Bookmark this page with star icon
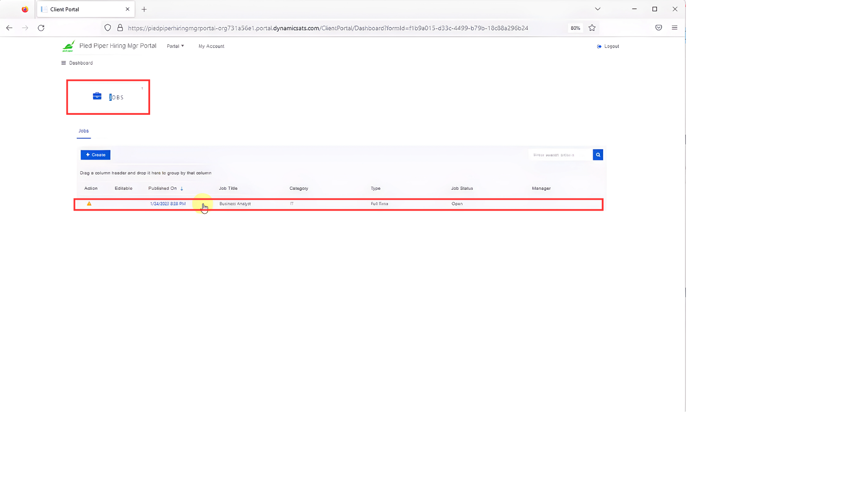This screenshot has height=488, width=868. [x=592, y=28]
